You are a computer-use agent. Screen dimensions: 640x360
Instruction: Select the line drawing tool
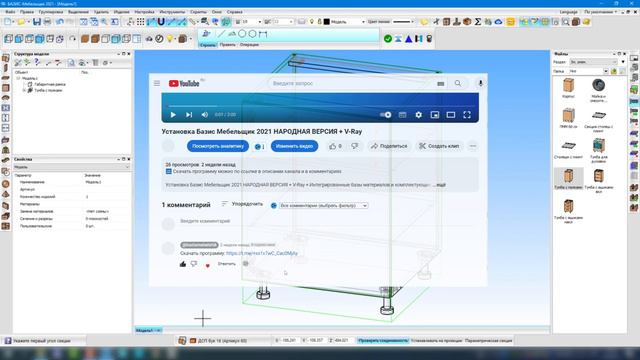pyautogui.click(x=221, y=34)
